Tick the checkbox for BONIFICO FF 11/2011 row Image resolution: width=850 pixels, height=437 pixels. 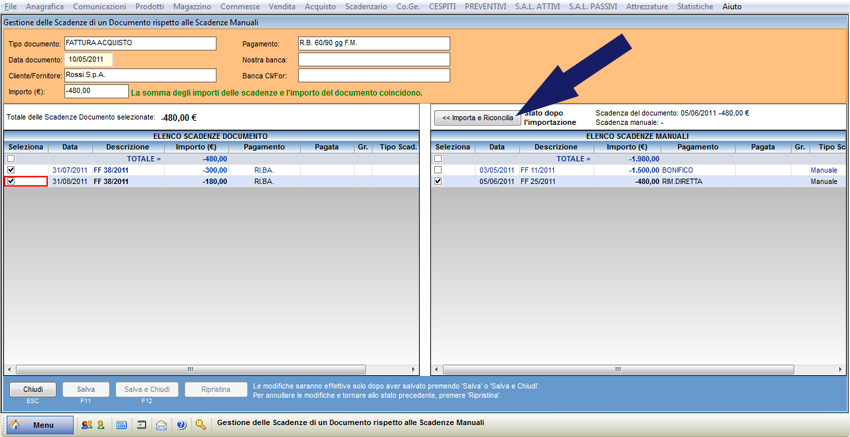[x=438, y=170]
